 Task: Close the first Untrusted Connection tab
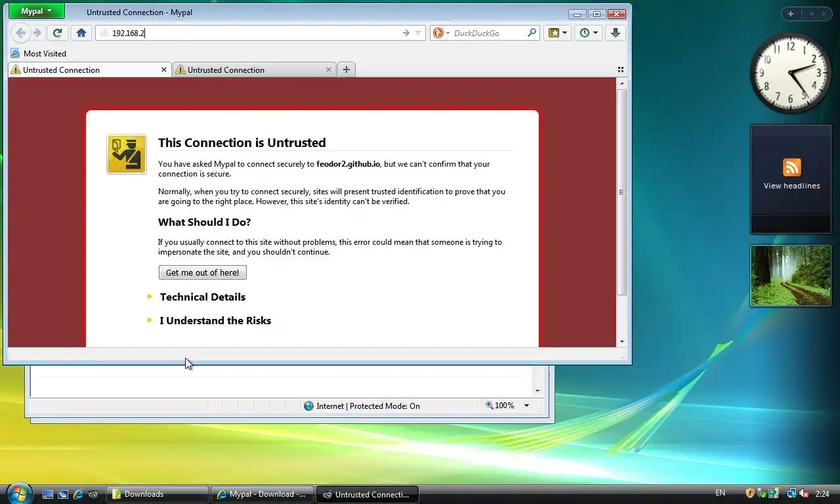(164, 70)
